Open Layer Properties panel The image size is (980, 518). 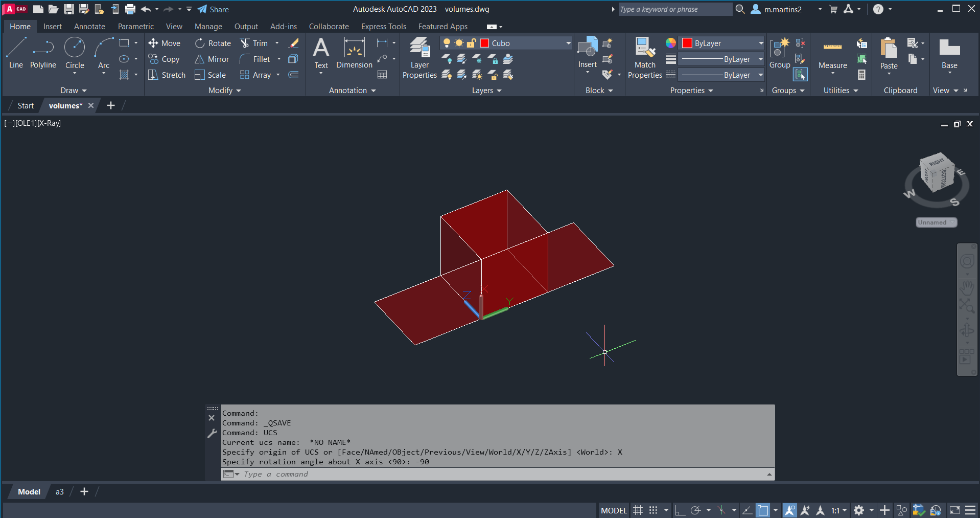[419, 58]
